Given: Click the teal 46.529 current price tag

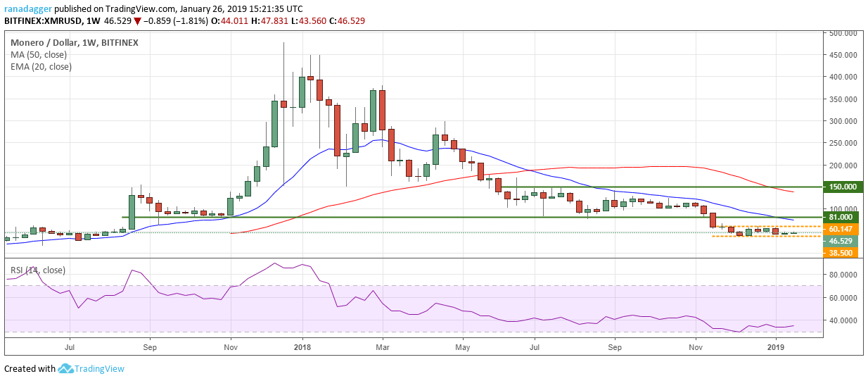Looking at the screenshot, I should pyautogui.click(x=844, y=241).
